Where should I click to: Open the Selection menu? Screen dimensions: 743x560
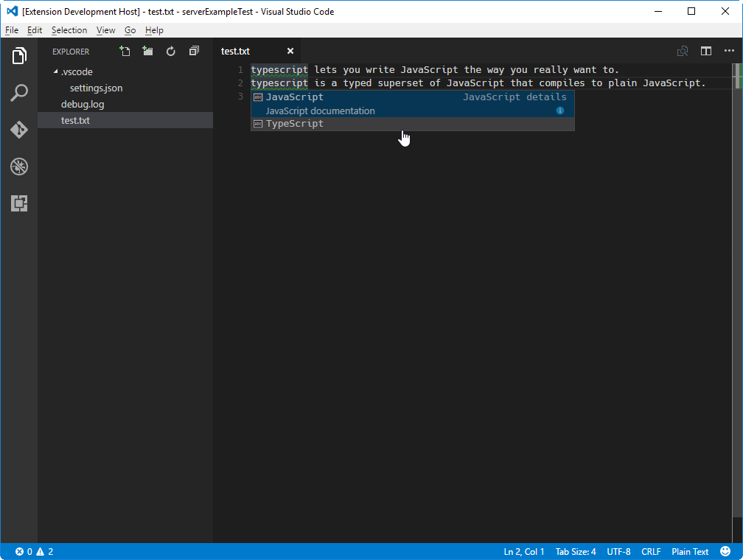(x=69, y=30)
